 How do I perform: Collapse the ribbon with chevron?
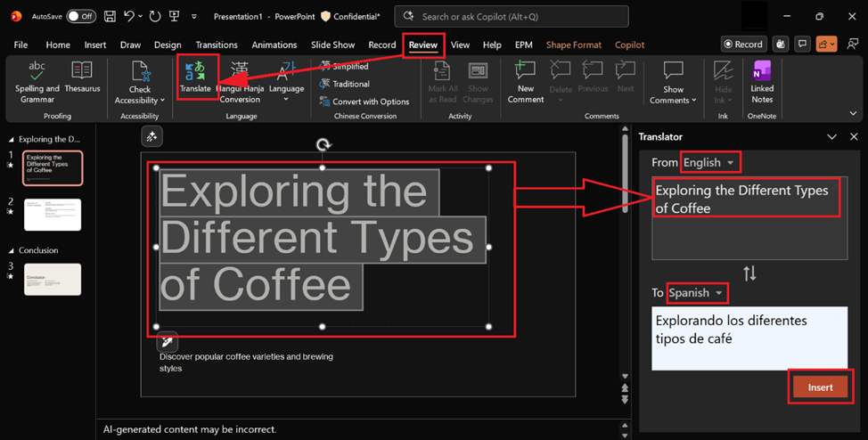(x=853, y=113)
